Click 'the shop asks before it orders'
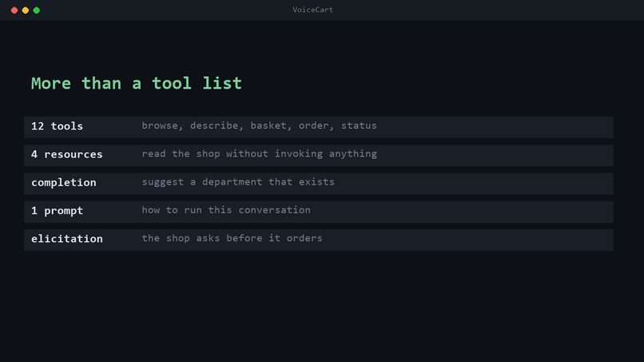 click(x=232, y=238)
